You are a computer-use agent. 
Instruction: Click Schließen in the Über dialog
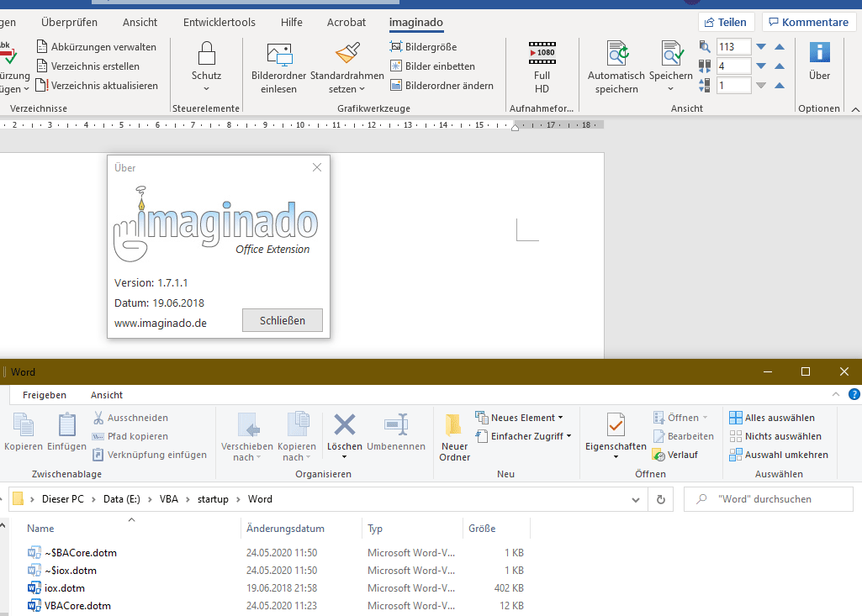[x=283, y=320]
